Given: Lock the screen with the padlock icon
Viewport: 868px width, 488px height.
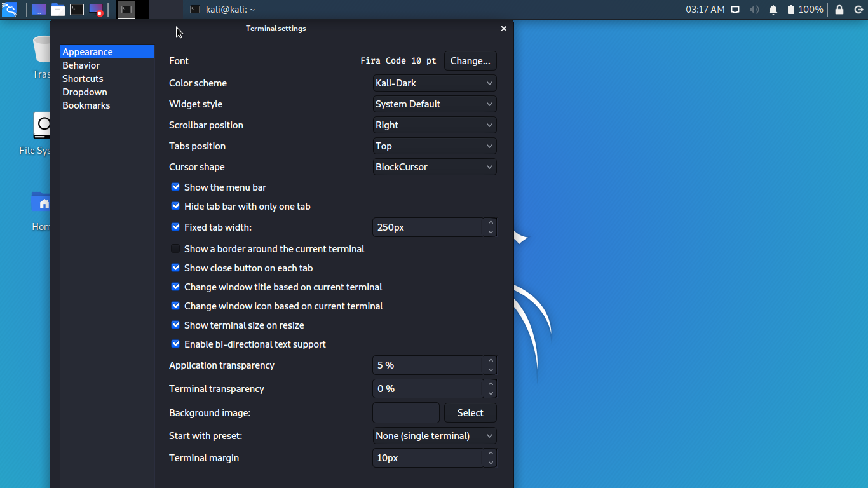Looking at the screenshot, I should pyautogui.click(x=839, y=10).
